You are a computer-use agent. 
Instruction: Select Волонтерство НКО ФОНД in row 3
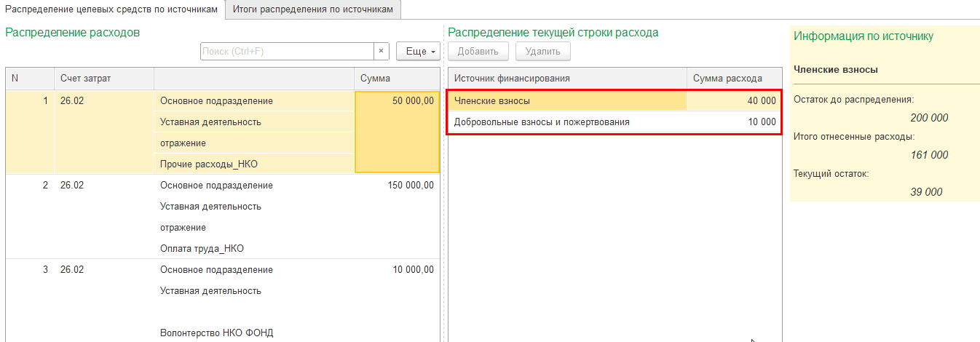coord(216,333)
